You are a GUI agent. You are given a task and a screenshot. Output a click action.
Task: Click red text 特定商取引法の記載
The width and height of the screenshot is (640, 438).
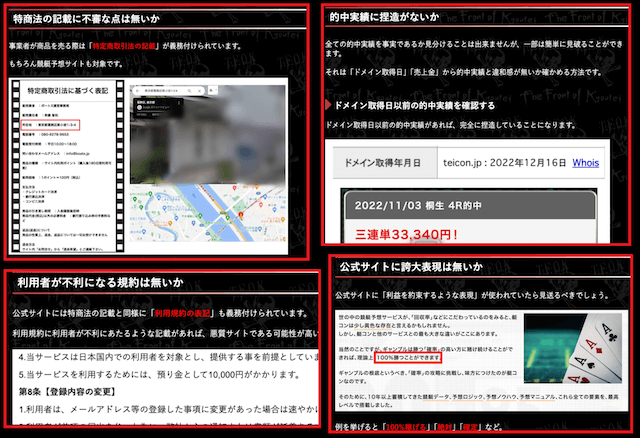tap(124, 46)
